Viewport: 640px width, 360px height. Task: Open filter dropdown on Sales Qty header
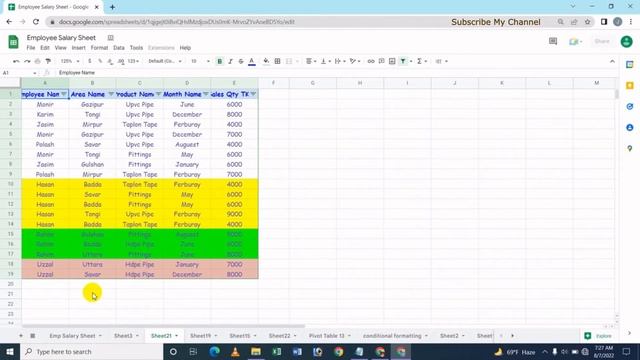click(253, 94)
